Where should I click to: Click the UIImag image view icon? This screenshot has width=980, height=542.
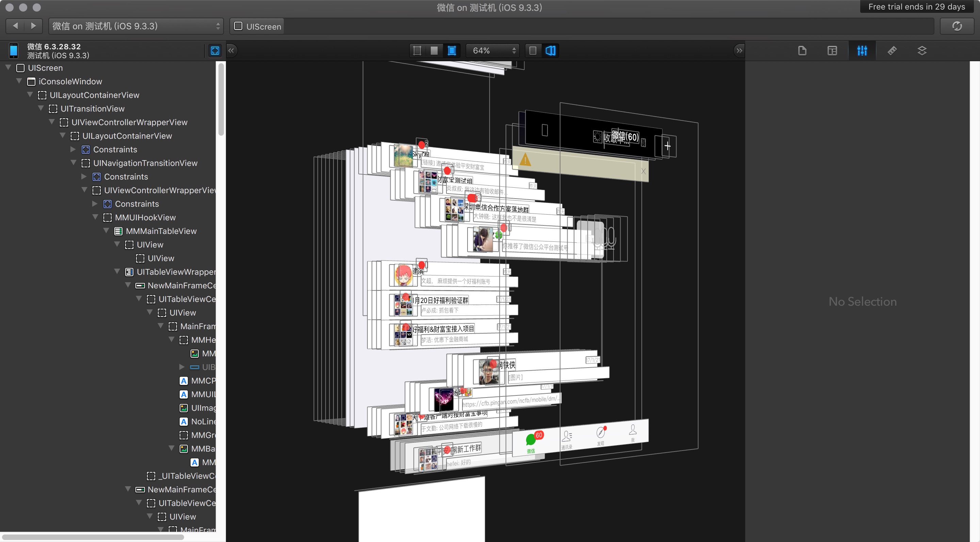[x=184, y=408]
